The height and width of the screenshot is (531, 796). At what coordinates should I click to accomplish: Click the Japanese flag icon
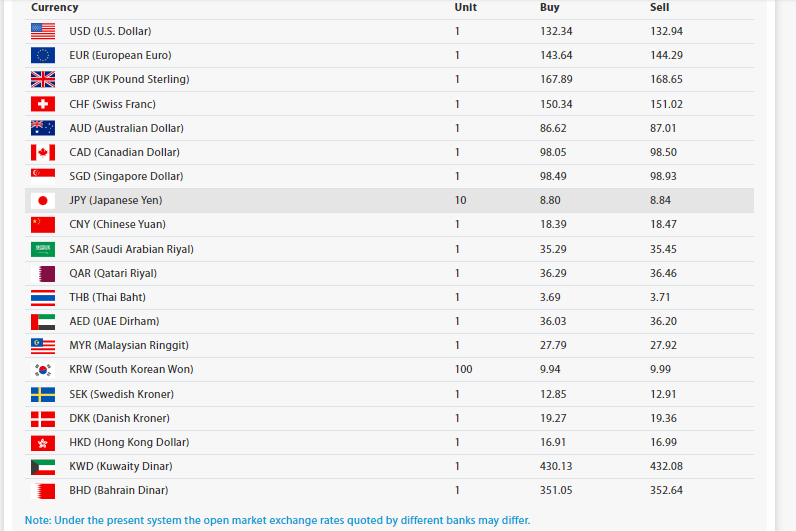tap(43, 200)
